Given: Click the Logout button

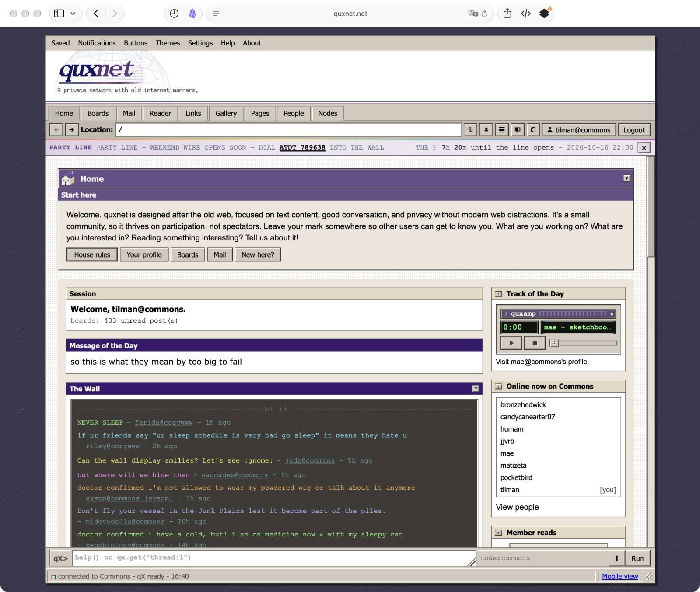Looking at the screenshot, I should click(x=634, y=130).
